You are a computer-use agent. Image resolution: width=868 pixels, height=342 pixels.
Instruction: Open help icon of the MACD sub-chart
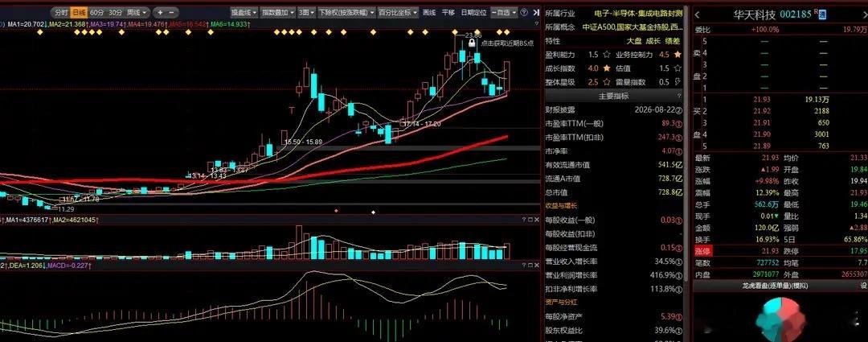[x=523, y=266]
